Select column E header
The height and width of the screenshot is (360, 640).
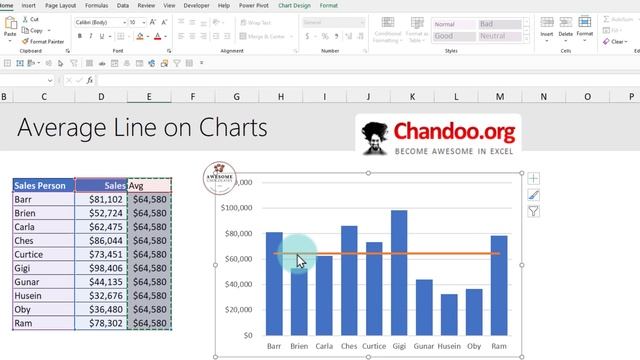(149, 97)
